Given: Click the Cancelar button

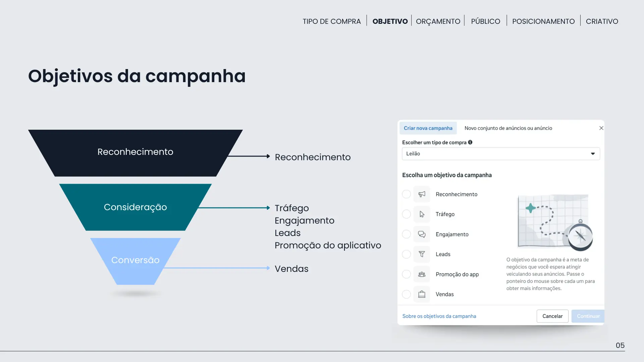Looking at the screenshot, I should click(552, 316).
